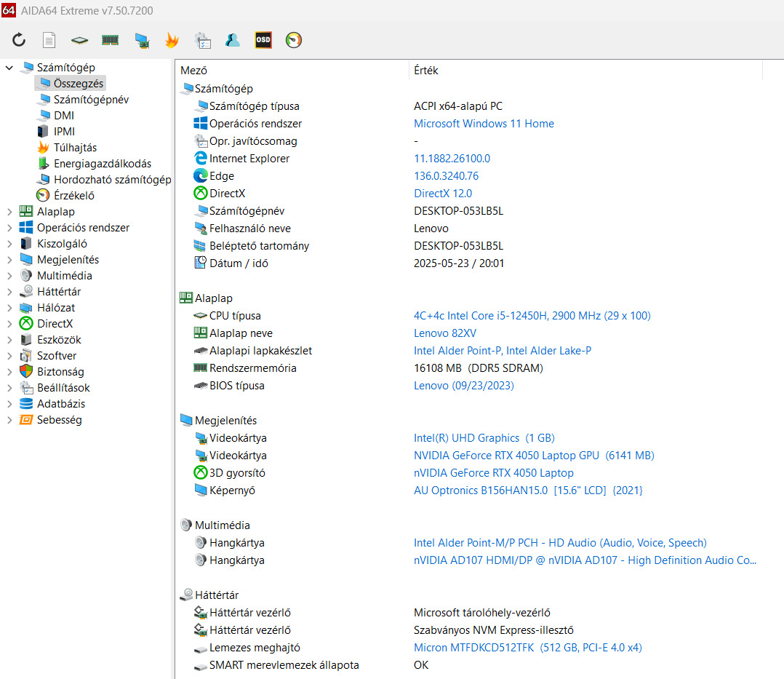Image resolution: width=784 pixels, height=679 pixels.
Task: Open the Érzékelő tree item
Action: coord(74,196)
